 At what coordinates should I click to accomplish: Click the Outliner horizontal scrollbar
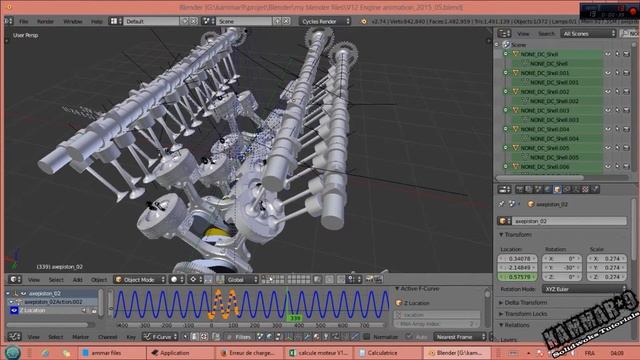[x=540, y=178]
